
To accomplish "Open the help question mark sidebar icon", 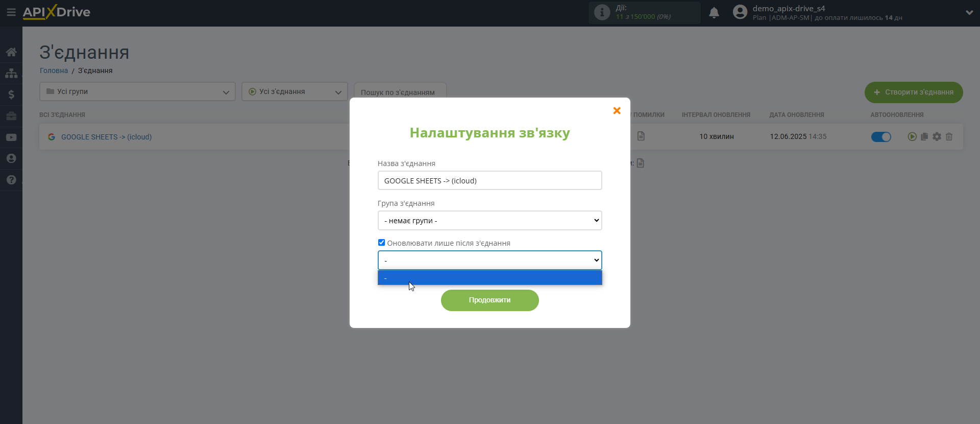I will (x=11, y=180).
